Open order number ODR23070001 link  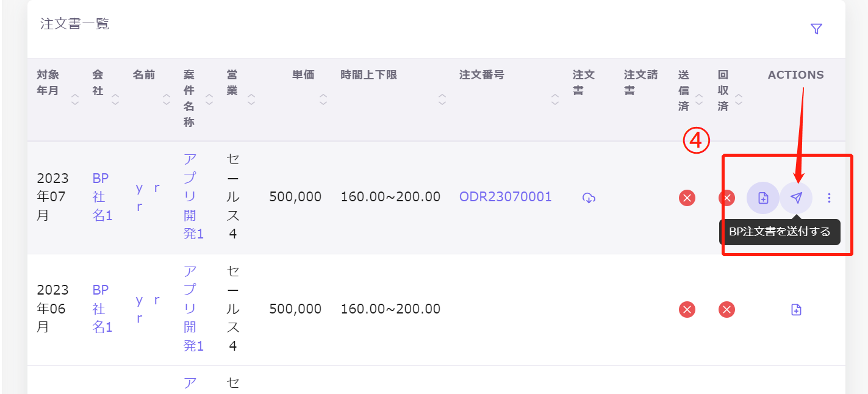505,196
